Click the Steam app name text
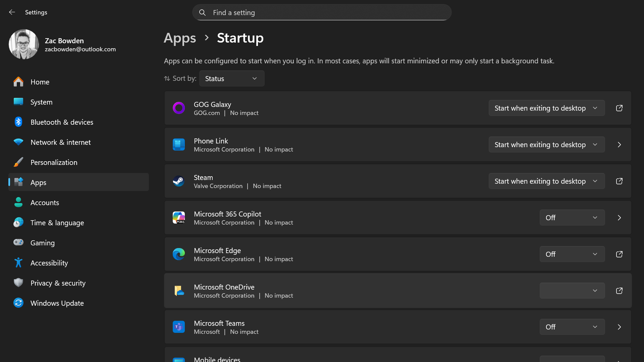Viewport: 644px width, 362px height. coord(203,177)
